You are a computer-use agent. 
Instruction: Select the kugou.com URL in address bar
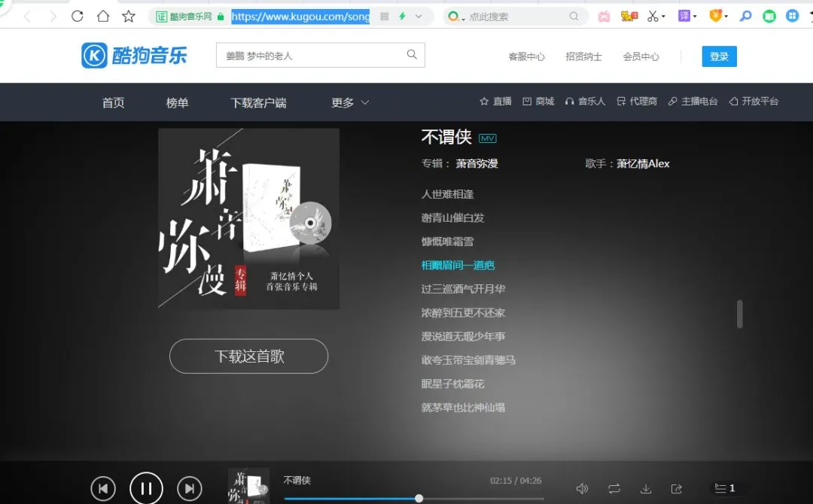tap(300, 17)
